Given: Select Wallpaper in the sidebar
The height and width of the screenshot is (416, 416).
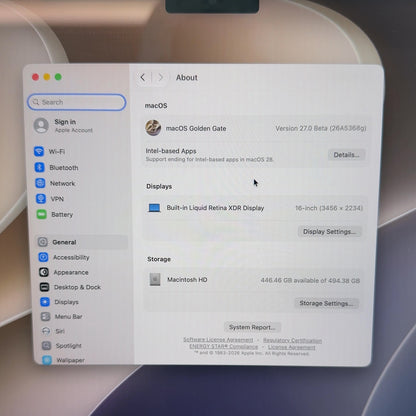Looking at the screenshot, I should (x=85, y=360).
